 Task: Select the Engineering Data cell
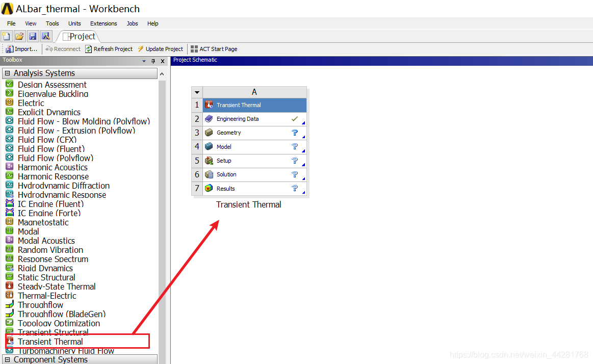pos(237,119)
